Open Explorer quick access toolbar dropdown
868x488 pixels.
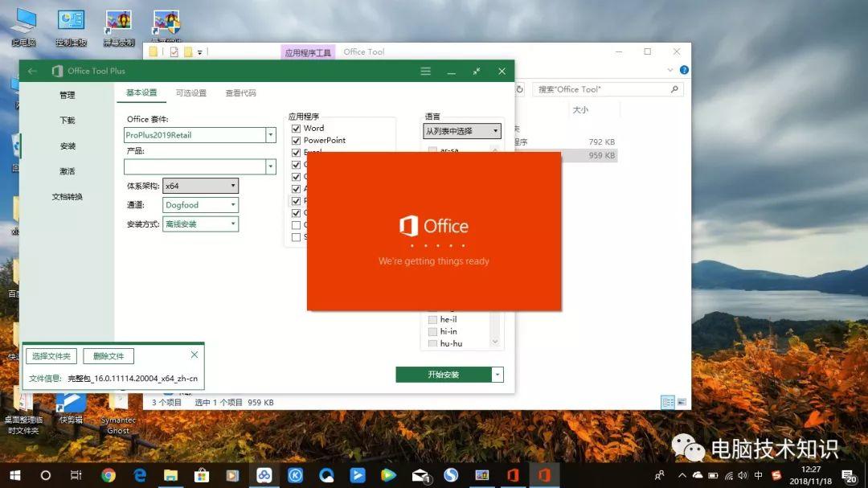[x=200, y=52]
